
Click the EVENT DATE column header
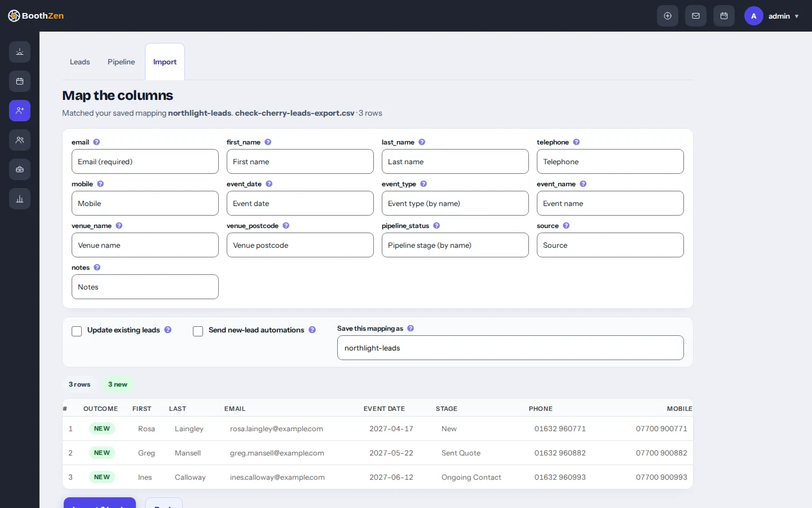click(384, 409)
